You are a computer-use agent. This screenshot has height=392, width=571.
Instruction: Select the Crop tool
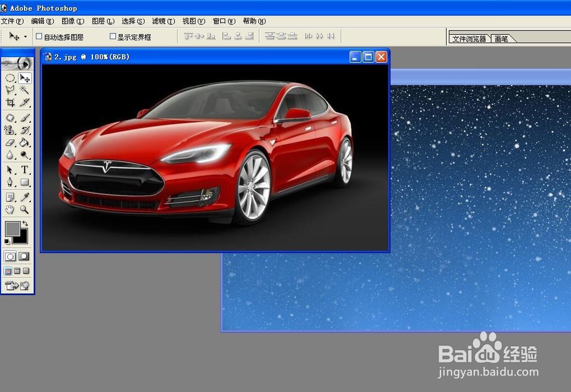pos(10,102)
